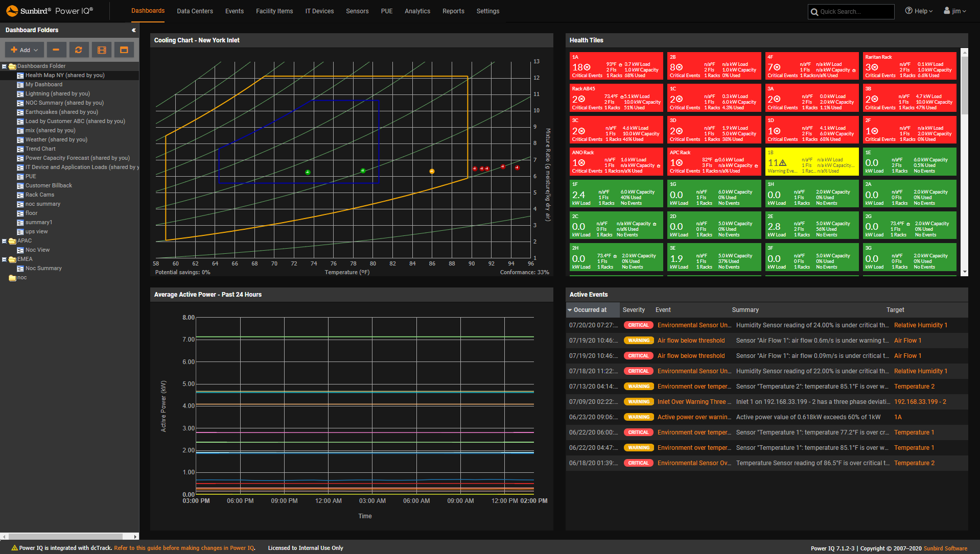The width and height of the screenshot is (980, 554).
Task: Collapse the Dashboard Folders panel with double-chevron
Action: [133, 30]
